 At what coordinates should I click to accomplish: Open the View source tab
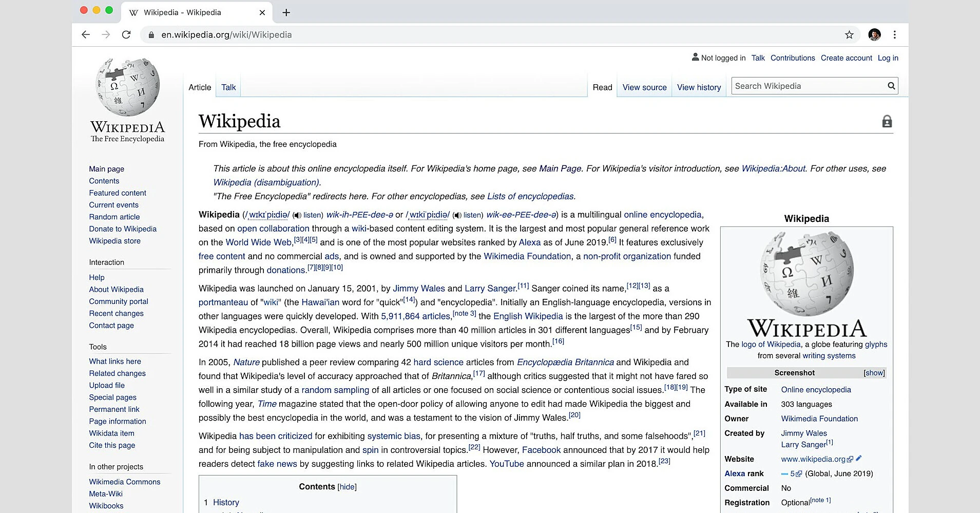[644, 87]
